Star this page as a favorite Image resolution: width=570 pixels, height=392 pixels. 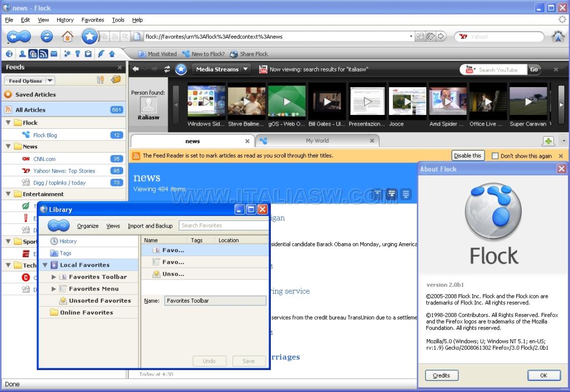click(89, 36)
